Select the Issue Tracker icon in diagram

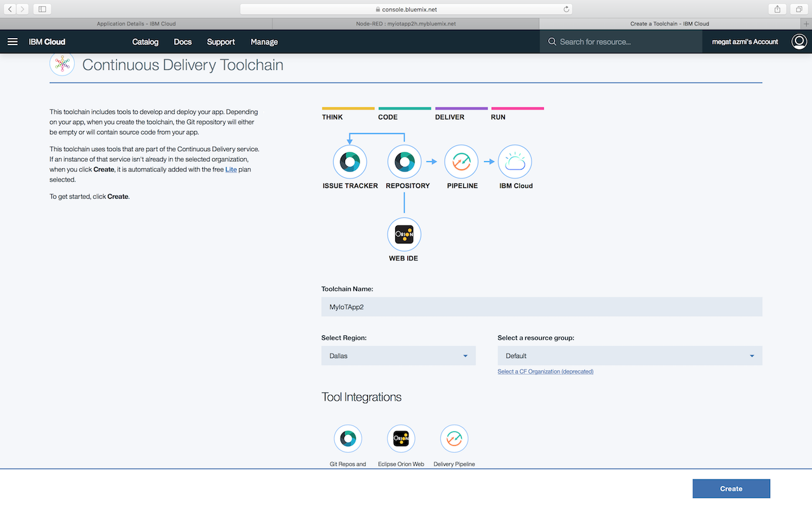[x=350, y=162]
